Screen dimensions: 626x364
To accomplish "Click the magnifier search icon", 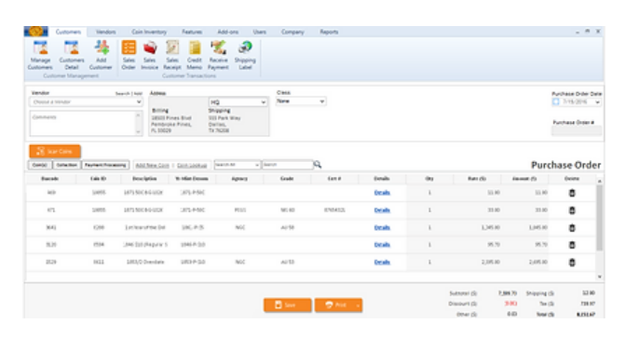I will point(318,165).
